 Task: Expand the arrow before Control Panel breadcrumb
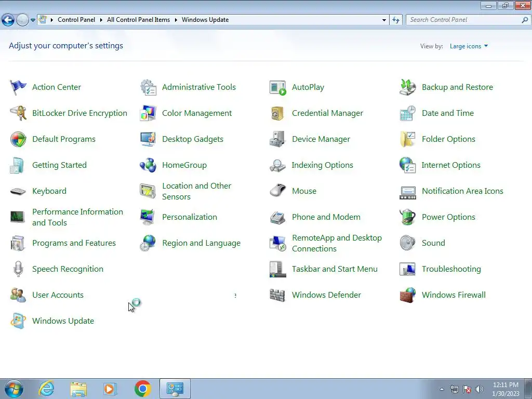(x=51, y=20)
